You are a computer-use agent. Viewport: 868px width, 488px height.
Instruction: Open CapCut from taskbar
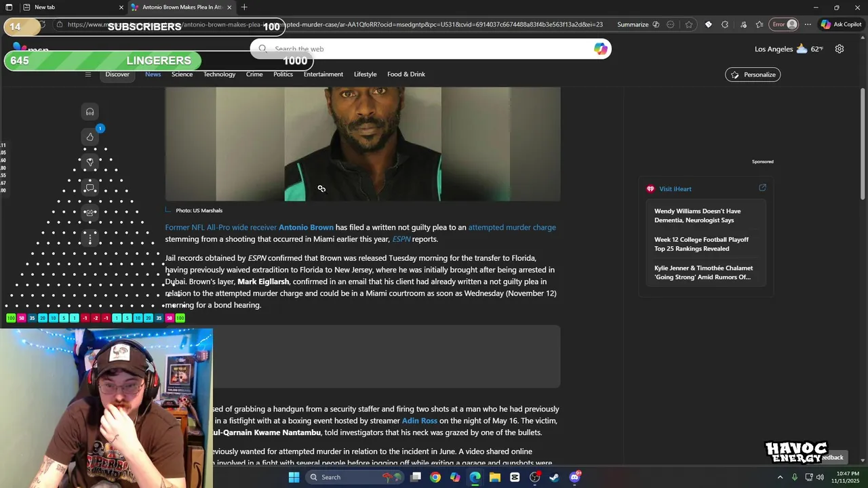(515, 477)
